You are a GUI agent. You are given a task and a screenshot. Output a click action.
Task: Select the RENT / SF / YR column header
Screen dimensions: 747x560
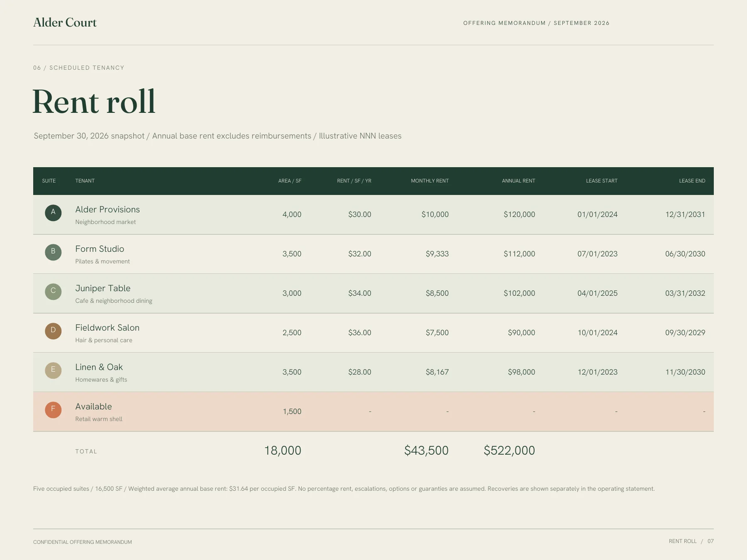coord(354,181)
